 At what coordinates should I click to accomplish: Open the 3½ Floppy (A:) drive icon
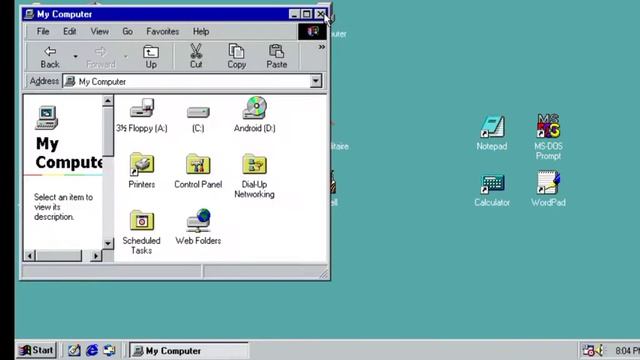click(x=142, y=115)
